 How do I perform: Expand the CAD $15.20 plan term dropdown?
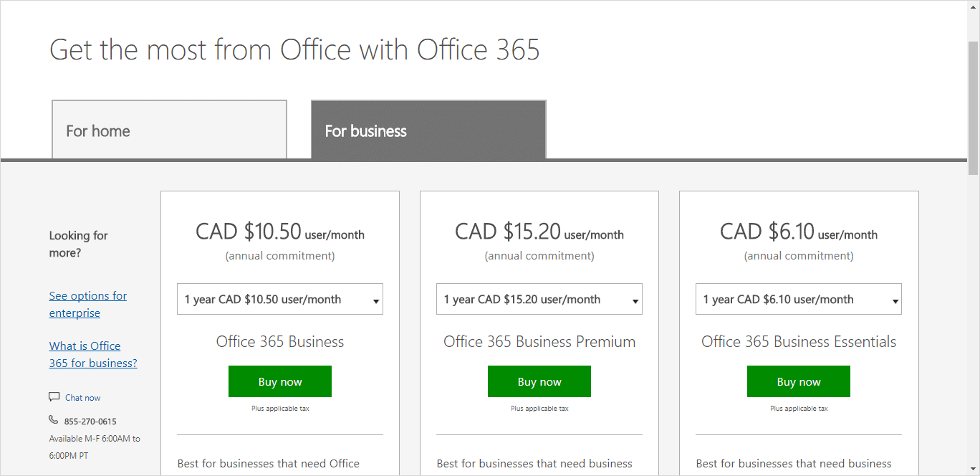pos(539,300)
